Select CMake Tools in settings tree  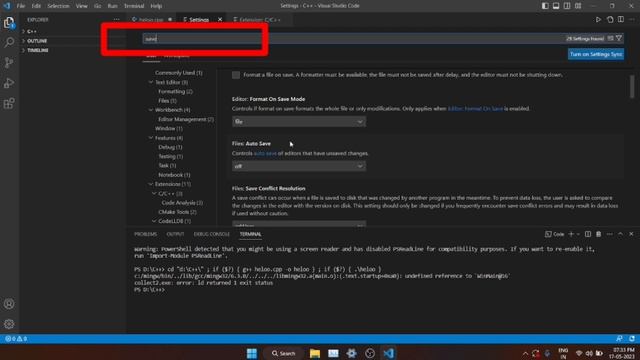tap(177, 212)
